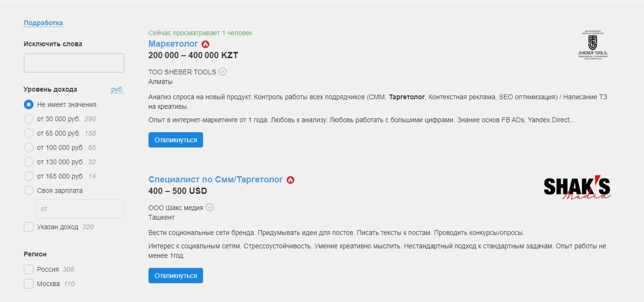Screen dimensions: 644x302
Task: Click the custom salary 'от' input
Action: tap(79, 208)
